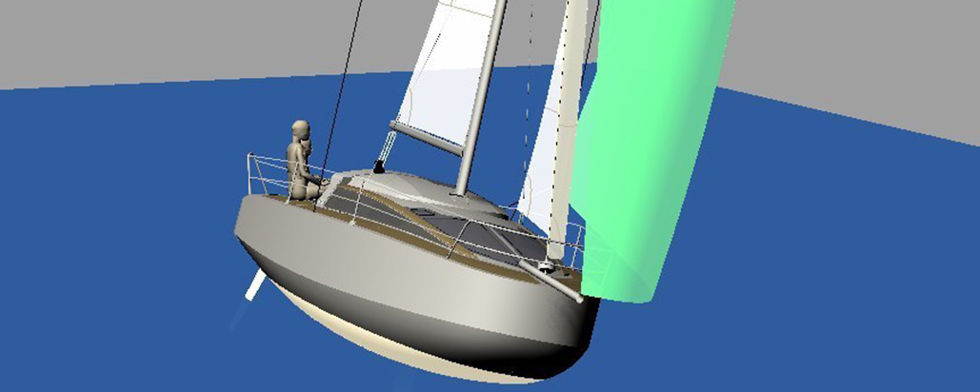Select the small black fitting on the cabin top
This screenshot has height=392, width=980.
[x=377, y=168]
